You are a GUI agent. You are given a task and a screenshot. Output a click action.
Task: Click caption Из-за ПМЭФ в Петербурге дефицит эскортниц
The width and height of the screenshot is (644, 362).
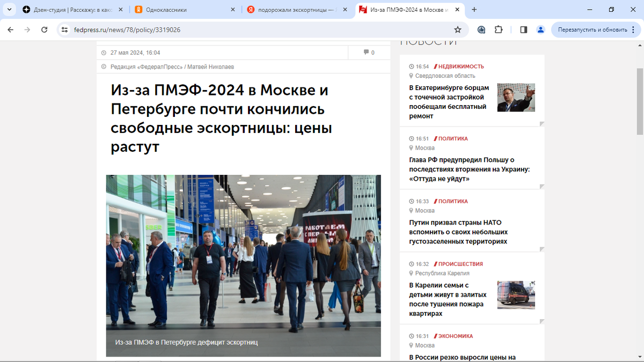click(186, 342)
